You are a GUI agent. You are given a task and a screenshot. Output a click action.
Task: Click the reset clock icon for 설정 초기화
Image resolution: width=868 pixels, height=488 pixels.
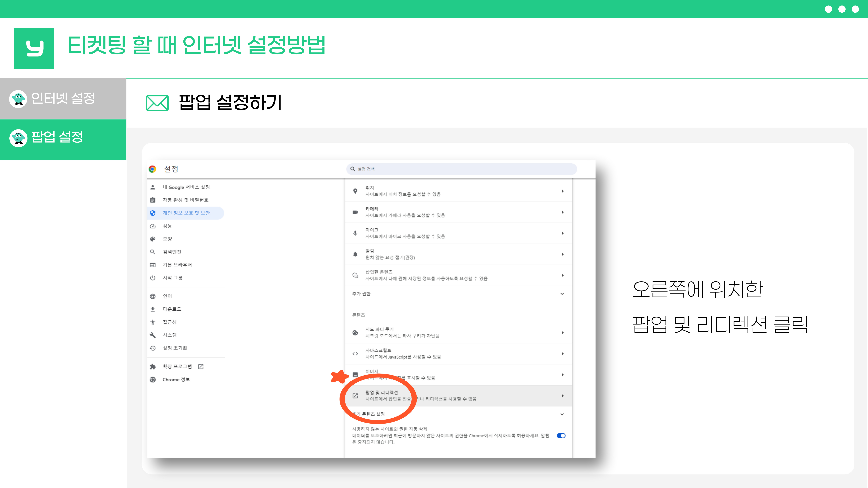click(153, 348)
